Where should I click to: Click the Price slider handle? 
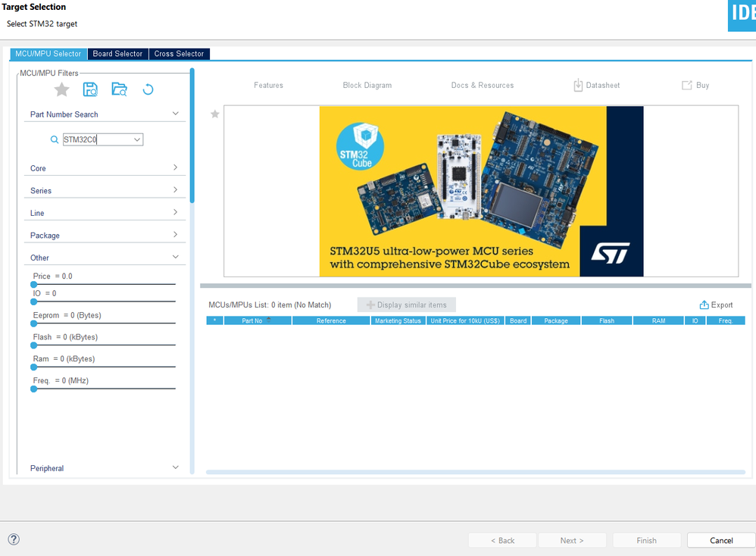(34, 285)
